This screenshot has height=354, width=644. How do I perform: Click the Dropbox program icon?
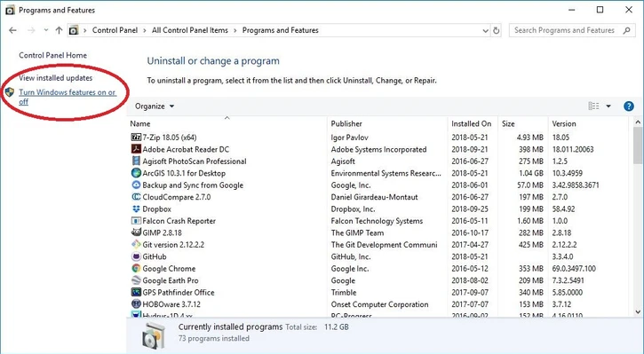pyautogui.click(x=136, y=208)
